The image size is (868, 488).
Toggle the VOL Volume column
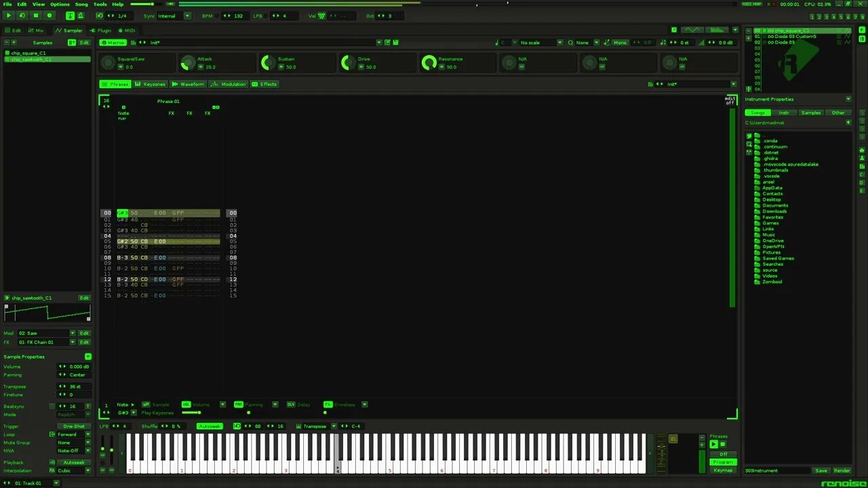[x=186, y=405]
